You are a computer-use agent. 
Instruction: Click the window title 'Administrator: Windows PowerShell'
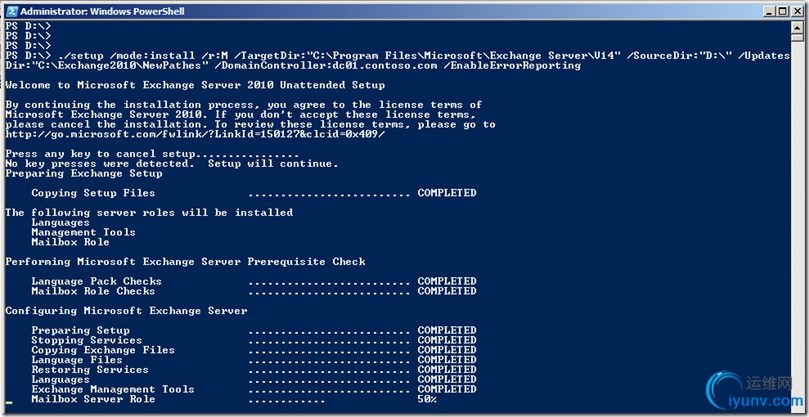coord(102,11)
